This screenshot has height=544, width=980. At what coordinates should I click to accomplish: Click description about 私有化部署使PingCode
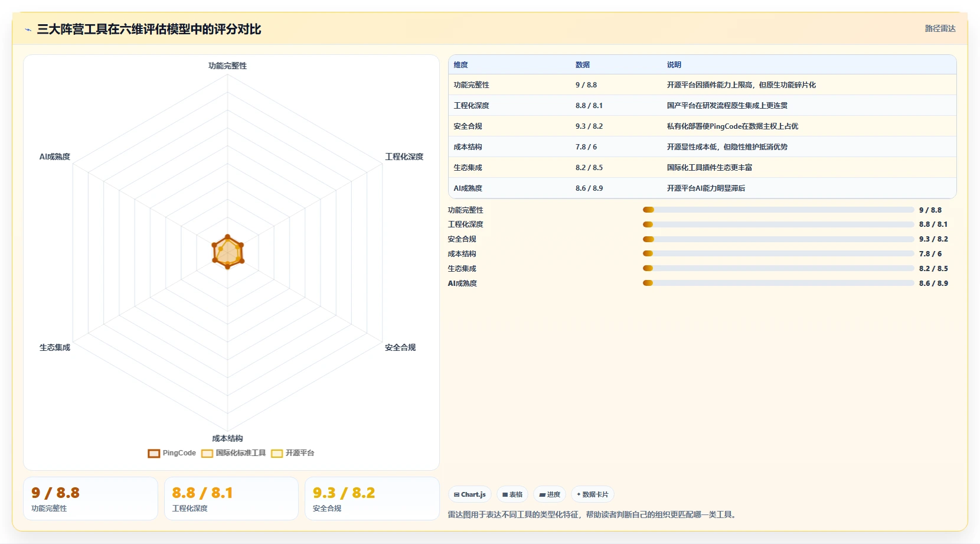(733, 126)
